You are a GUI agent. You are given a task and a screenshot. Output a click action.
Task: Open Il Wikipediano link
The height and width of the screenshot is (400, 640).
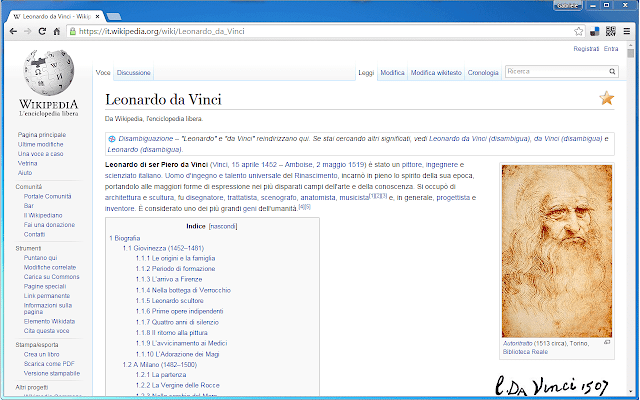click(x=43, y=215)
